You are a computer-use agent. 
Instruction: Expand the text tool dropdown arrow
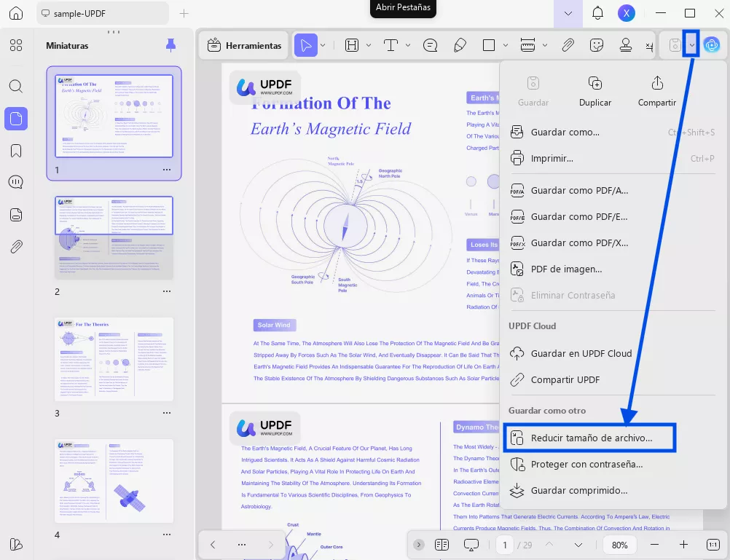pyautogui.click(x=408, y=45)
